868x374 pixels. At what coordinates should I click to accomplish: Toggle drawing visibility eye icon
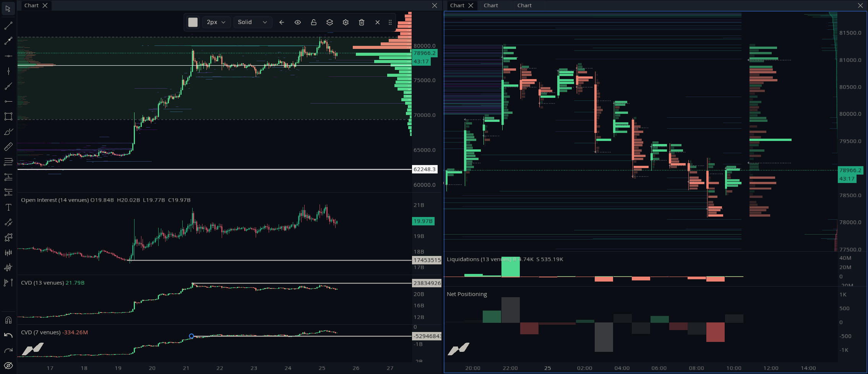tap(298, 22)
